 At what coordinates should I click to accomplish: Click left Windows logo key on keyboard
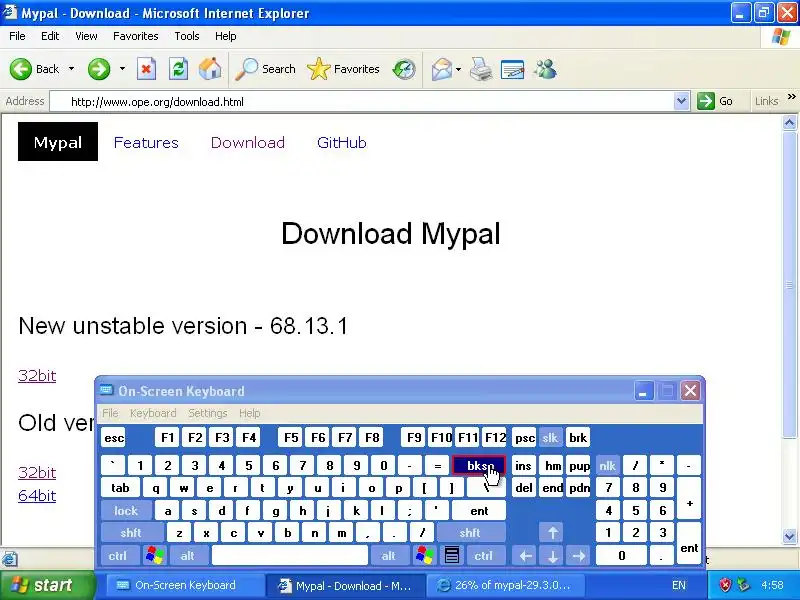click(x=155, y=555)
